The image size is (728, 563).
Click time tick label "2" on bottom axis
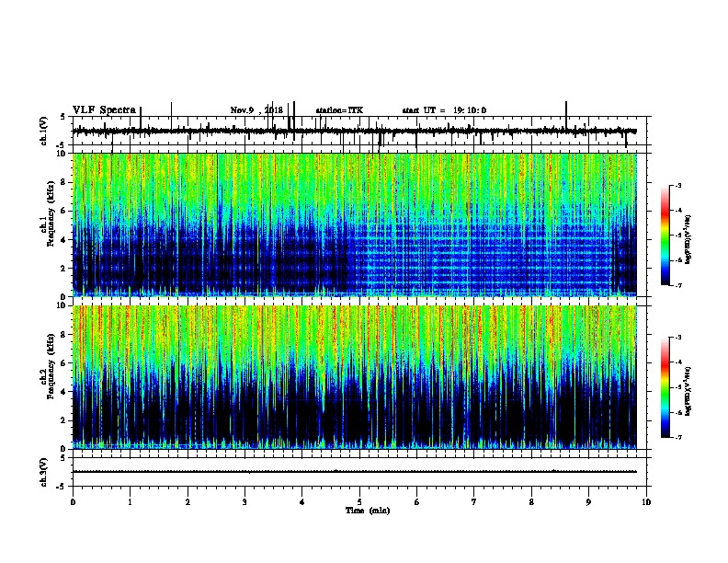point(188,502)
